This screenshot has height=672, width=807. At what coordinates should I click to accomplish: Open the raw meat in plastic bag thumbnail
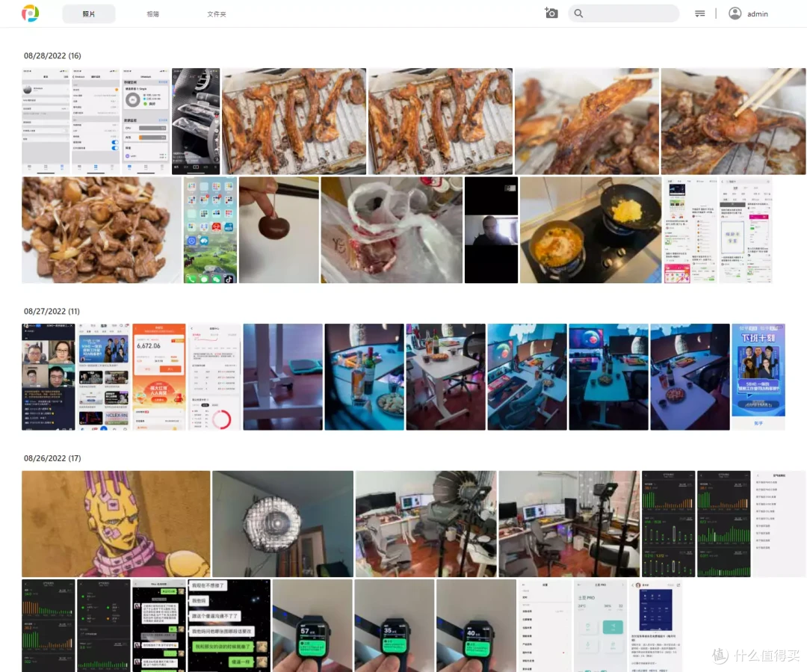pyautogui.click(x=392, y=229)
